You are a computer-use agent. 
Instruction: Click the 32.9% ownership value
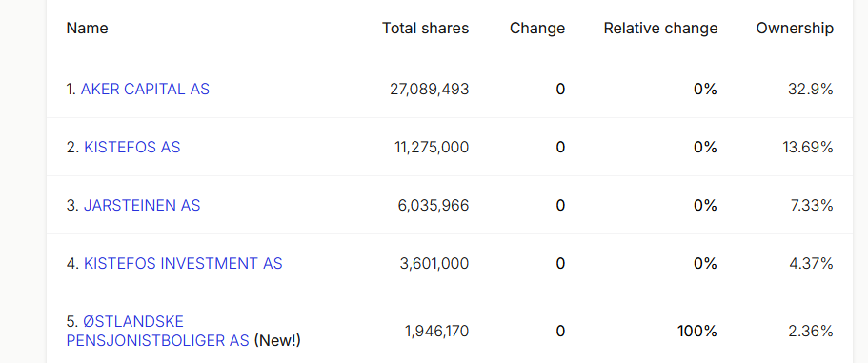[x=811, y=90]
